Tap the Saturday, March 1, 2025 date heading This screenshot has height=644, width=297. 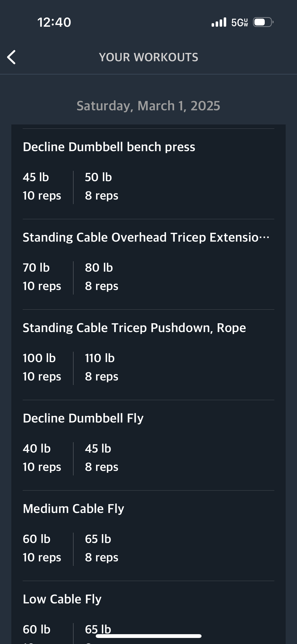point(148,106)
